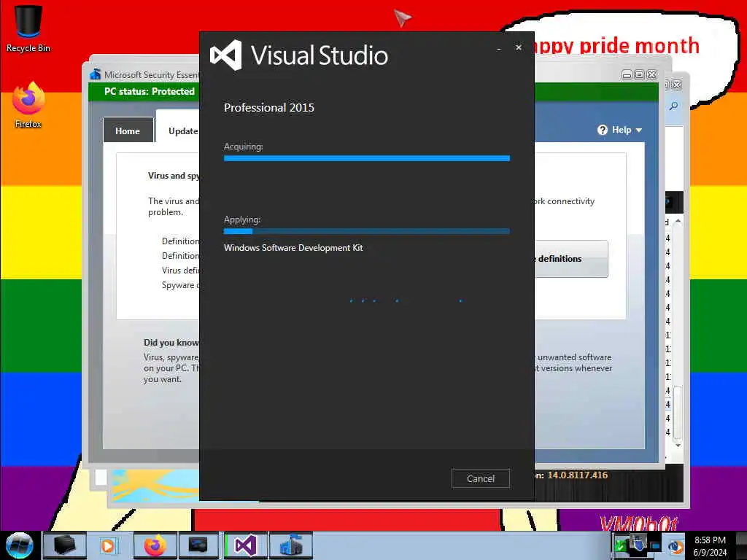The image size is (747, 560).
Task: Open the media player taskbar icon
Action: click(x=109, y=545)
